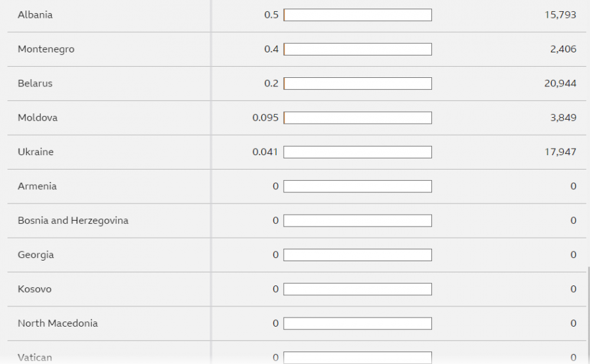Select the Armenia row label

[x=37, y=187]
